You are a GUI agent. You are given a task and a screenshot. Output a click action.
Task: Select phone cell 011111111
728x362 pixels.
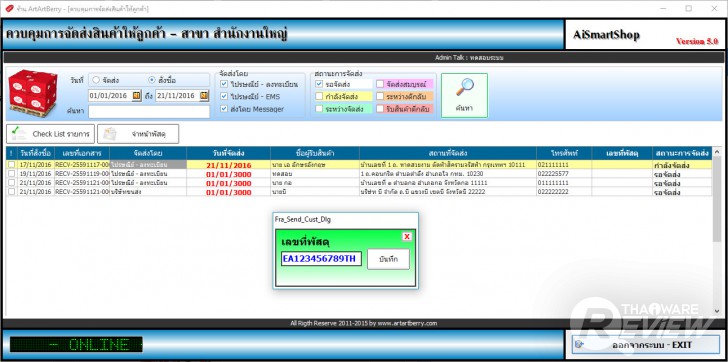coord(564,183)
